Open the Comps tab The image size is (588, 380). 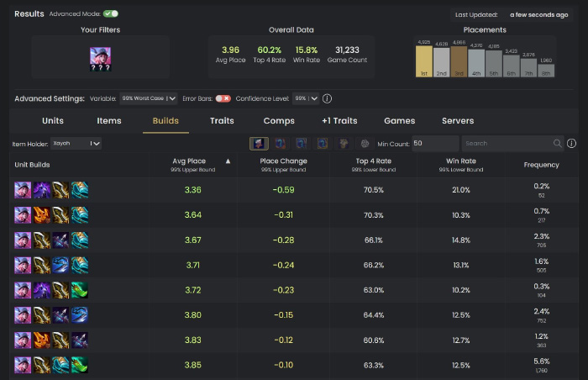(279, 121)
